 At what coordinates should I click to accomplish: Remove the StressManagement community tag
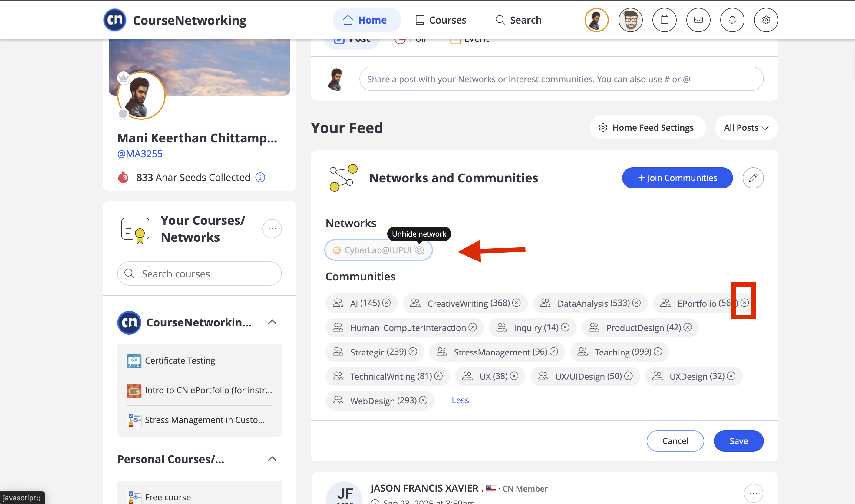pyautogui.click(x=554, y=352)
